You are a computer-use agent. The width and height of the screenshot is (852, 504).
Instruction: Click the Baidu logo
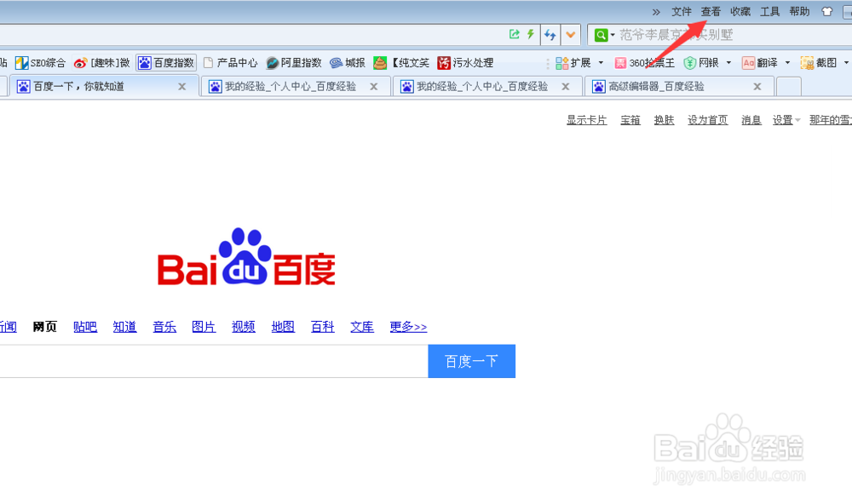click(246, 256)
